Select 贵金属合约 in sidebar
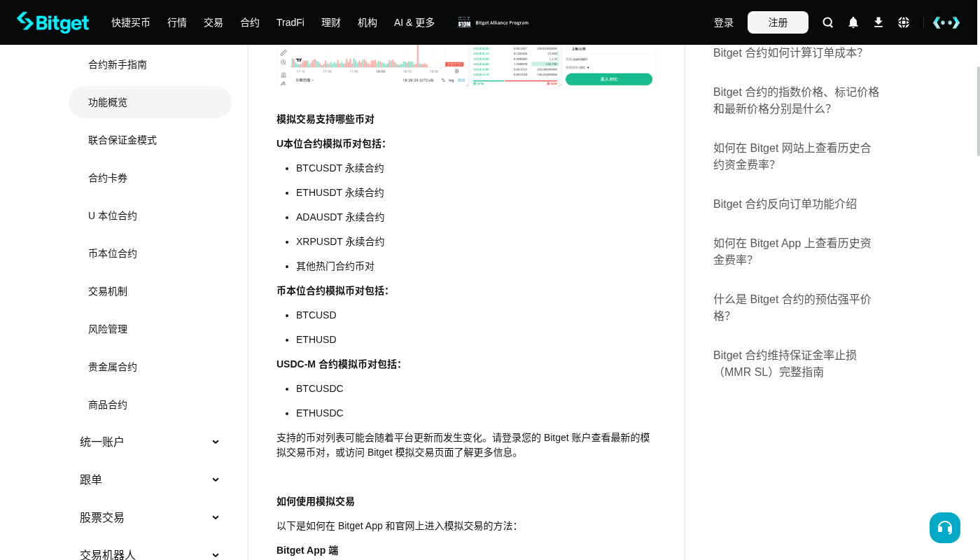Screen dimensions: 980x560 (x=150, y=367)
